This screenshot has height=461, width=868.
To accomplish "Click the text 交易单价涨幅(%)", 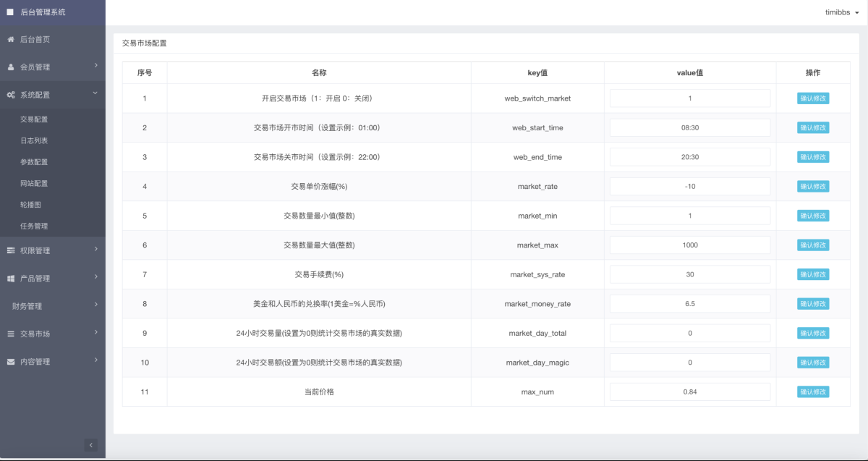I will click(319, 187).
